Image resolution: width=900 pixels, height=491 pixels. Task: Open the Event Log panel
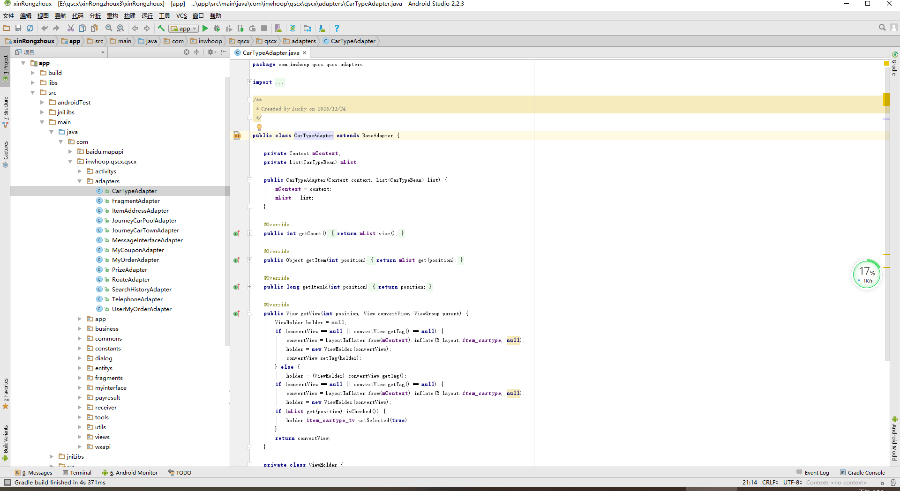pyautogui.click(x=815, y=472)
